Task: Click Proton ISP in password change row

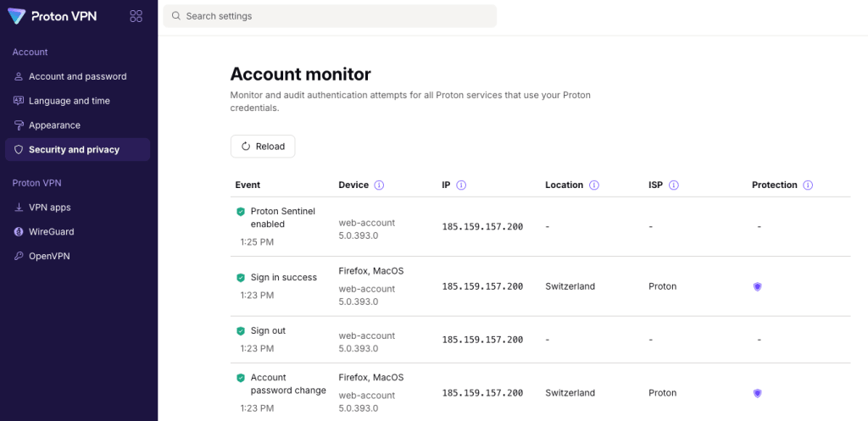Action: point(663,393)
